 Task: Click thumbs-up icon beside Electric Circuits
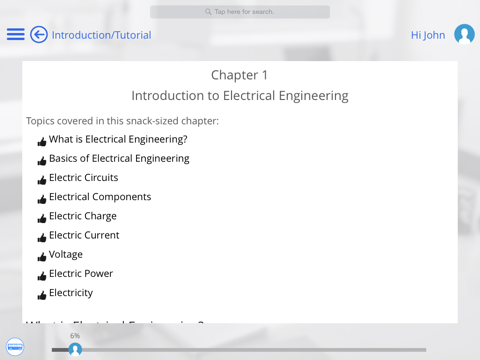[42, 180]
